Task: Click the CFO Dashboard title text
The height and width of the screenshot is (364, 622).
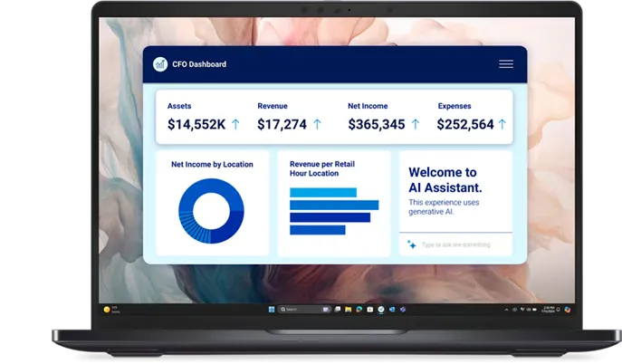Action: pos(199,64)
